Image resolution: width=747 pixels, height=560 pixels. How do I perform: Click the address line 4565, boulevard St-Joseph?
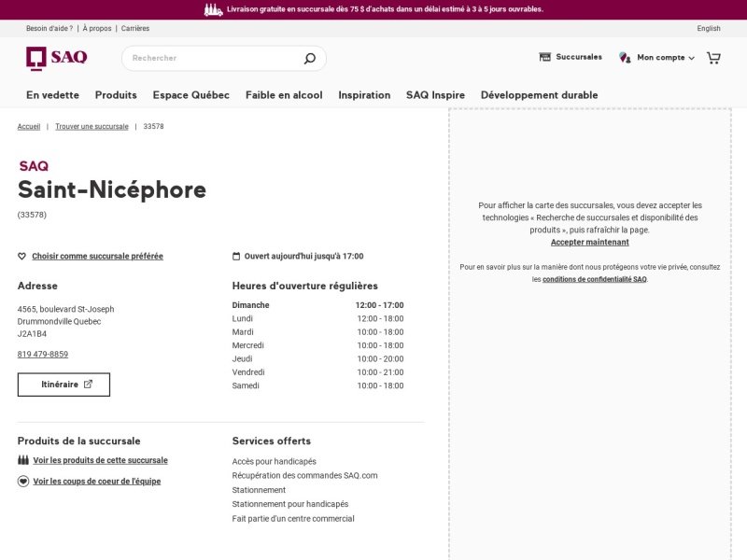(x=65, y=309)
